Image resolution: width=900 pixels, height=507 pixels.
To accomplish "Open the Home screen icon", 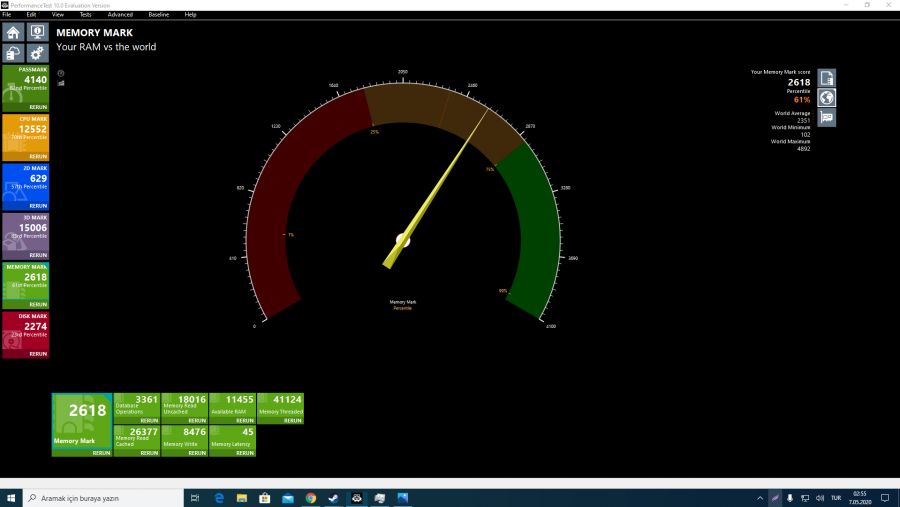I will [13, 32].
